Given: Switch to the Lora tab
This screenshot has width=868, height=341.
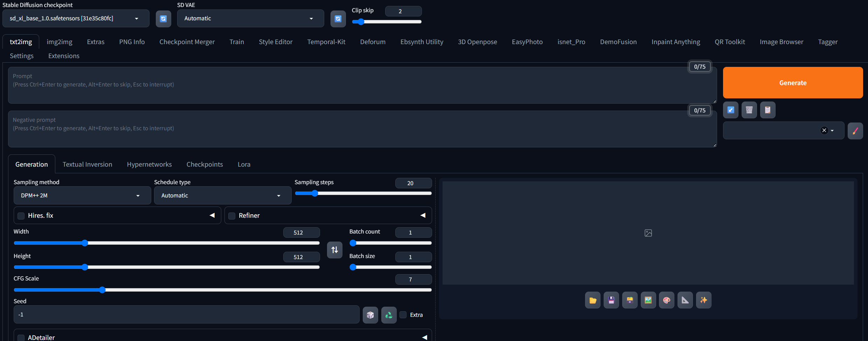Looking at the screenshot, I should pyautogui.click(x=244, y=165).
